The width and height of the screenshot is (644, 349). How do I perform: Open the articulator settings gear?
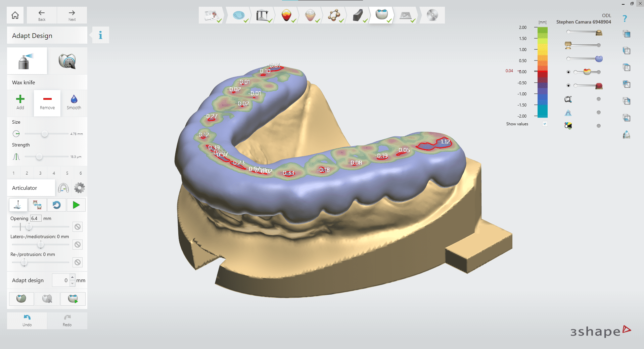point(79,188)
